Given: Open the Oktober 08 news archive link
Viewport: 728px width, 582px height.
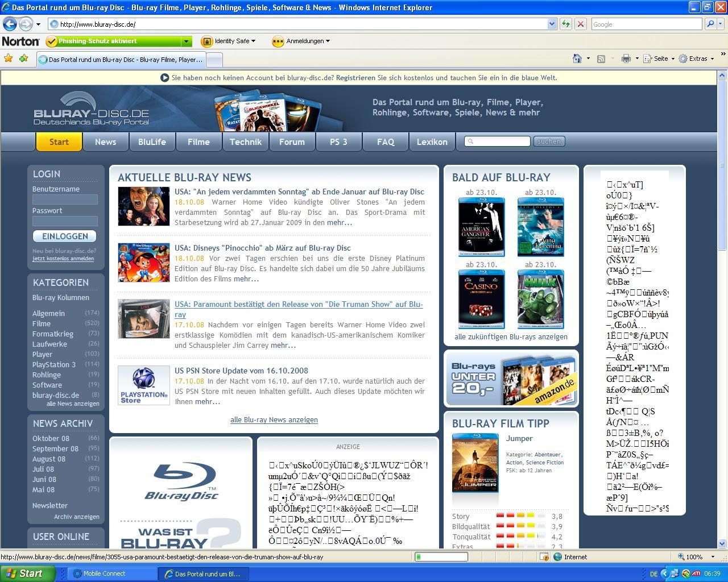Looking at the screenshot, I should point(51,439).
